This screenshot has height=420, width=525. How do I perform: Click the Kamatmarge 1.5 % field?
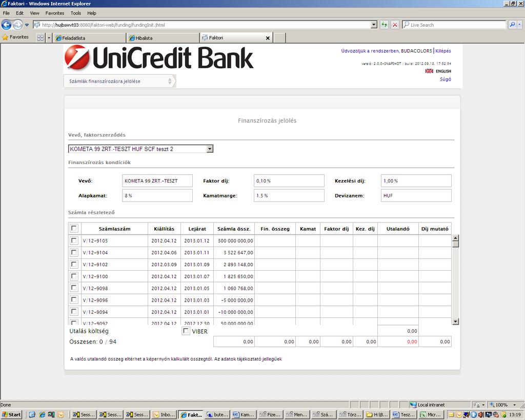pyautogui.click(x=289, y=195)
